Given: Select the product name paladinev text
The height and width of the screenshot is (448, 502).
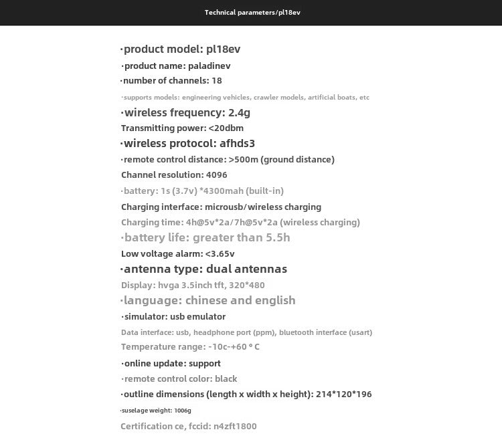Looking at the screenshot, I should [x=176, y=66].
